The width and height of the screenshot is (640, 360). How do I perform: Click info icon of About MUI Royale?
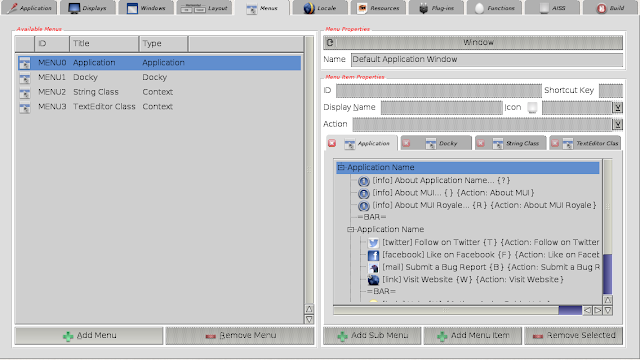coord(363,206)
